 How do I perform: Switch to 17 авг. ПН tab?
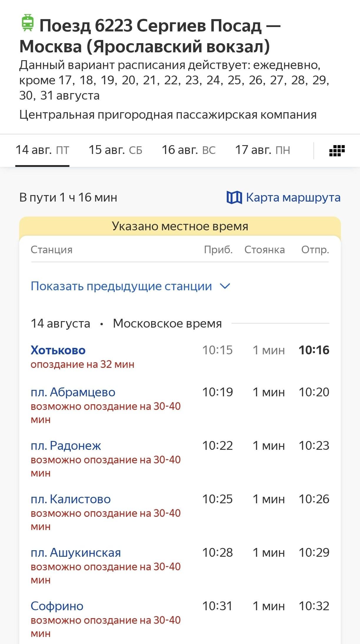pos(263,150)
